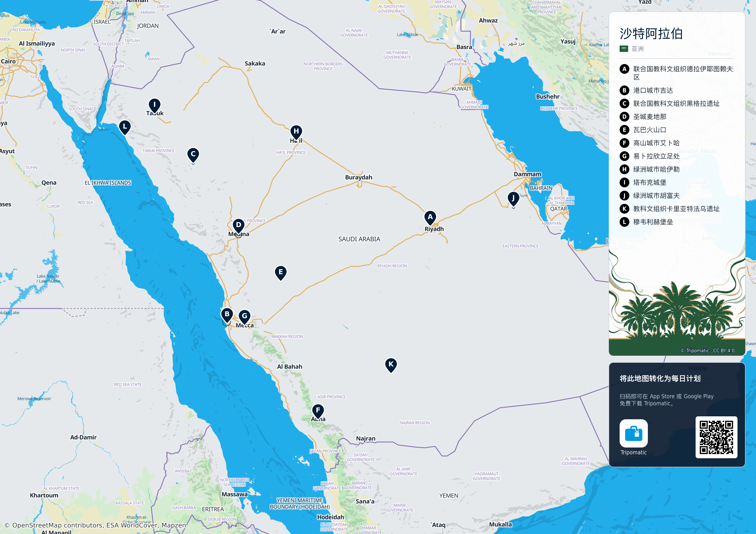Open legend entry 穆韦利赫堡垒
The height and width of the screenshot is (534, 756).
click(x=646, y=222)
